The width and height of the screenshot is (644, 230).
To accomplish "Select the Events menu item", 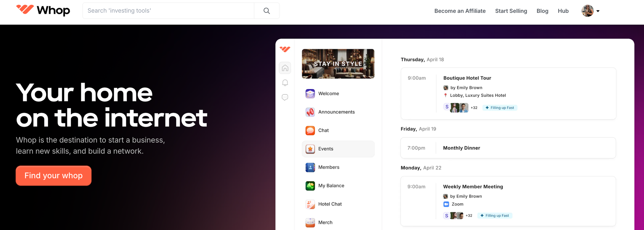I will [x=338, y=149].
